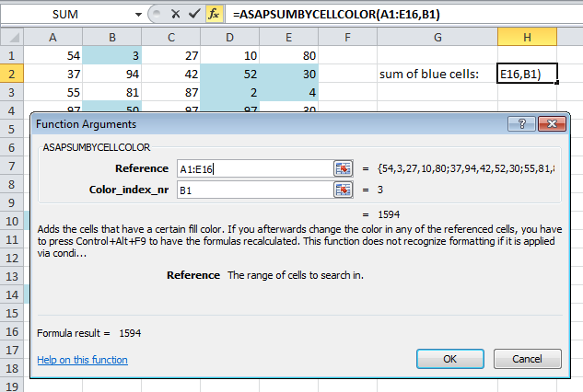Cancel formula entry with X icon
Image resolution: width=583 pixels, height=392 pixels.
pyautogui.click(x=176, y=14)
